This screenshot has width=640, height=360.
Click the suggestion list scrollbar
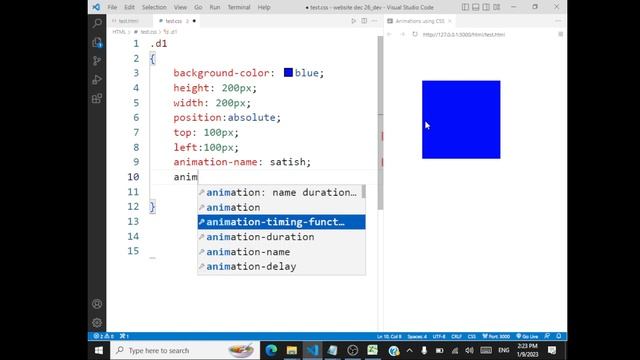[x=363, y=191]
